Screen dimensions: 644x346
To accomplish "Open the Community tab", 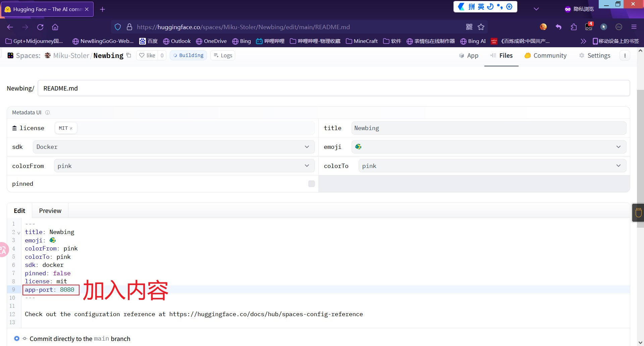I will tap(545, 56).
